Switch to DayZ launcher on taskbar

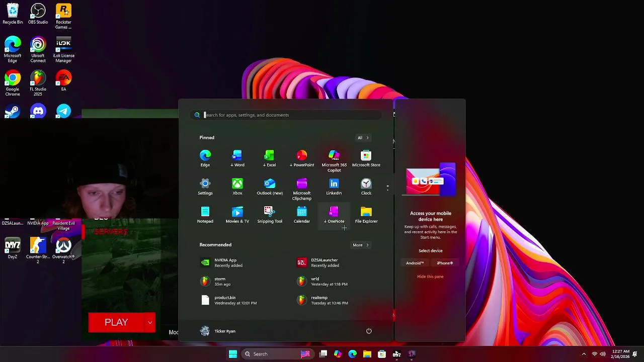396,354
